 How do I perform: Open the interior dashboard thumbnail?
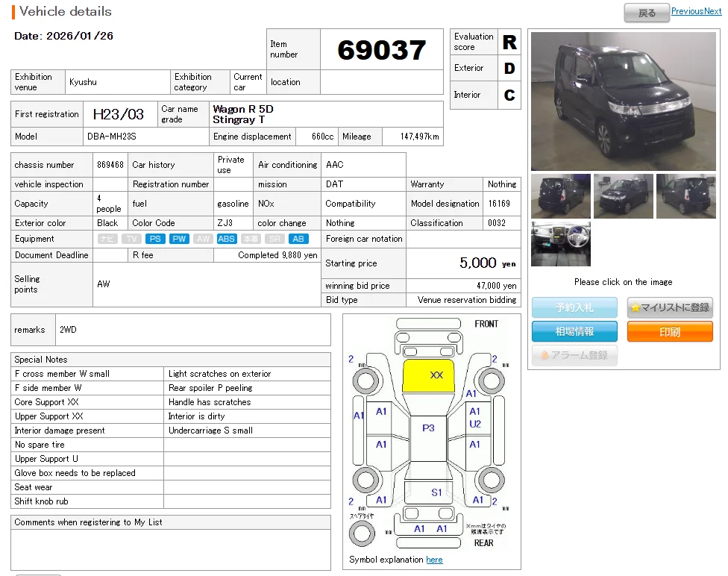[x=561, y=244]
